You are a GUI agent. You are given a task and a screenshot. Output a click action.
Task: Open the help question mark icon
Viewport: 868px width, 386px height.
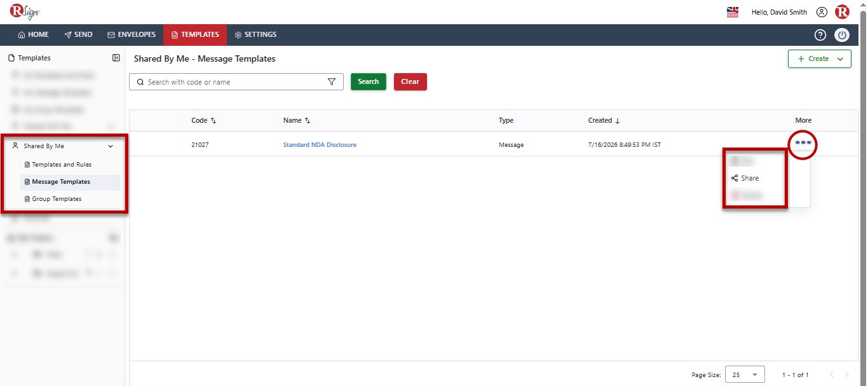(820, 35)
